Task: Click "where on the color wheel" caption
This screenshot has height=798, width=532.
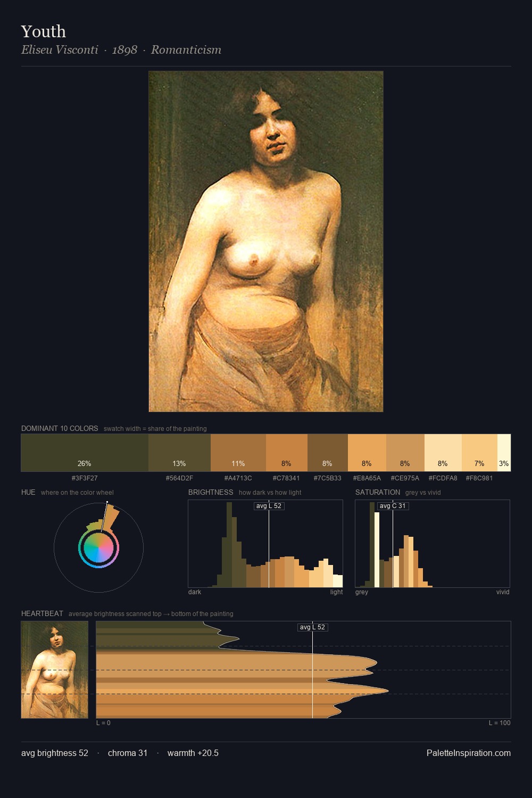Action: click(77, 493)
